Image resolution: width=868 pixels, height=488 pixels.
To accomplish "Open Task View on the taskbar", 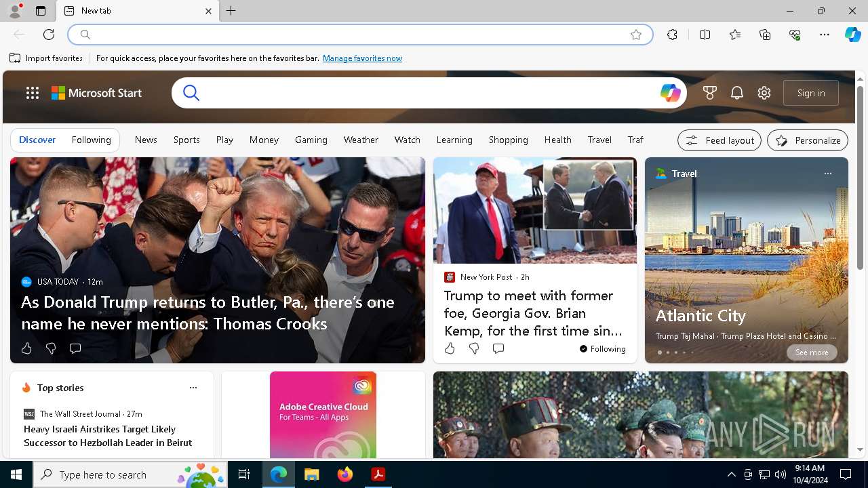I will tap(244, 474).
